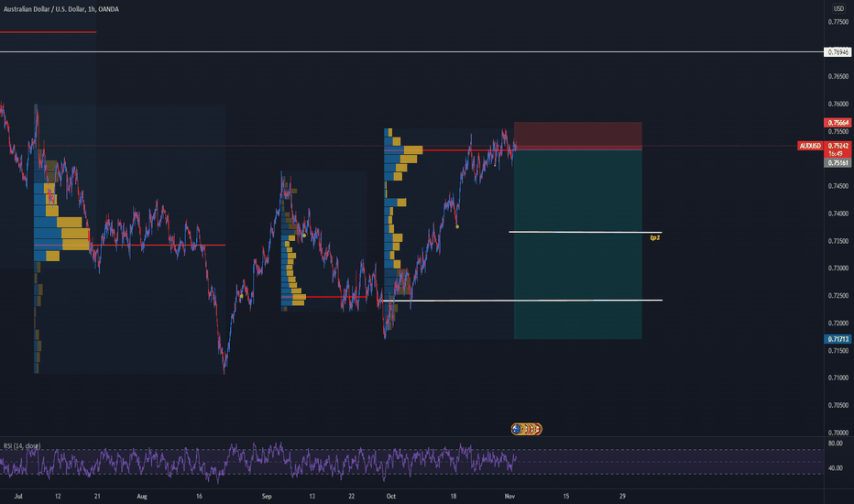
Task: Select the RSI (14, close) indicator label
Action: [x=22, y=446]
